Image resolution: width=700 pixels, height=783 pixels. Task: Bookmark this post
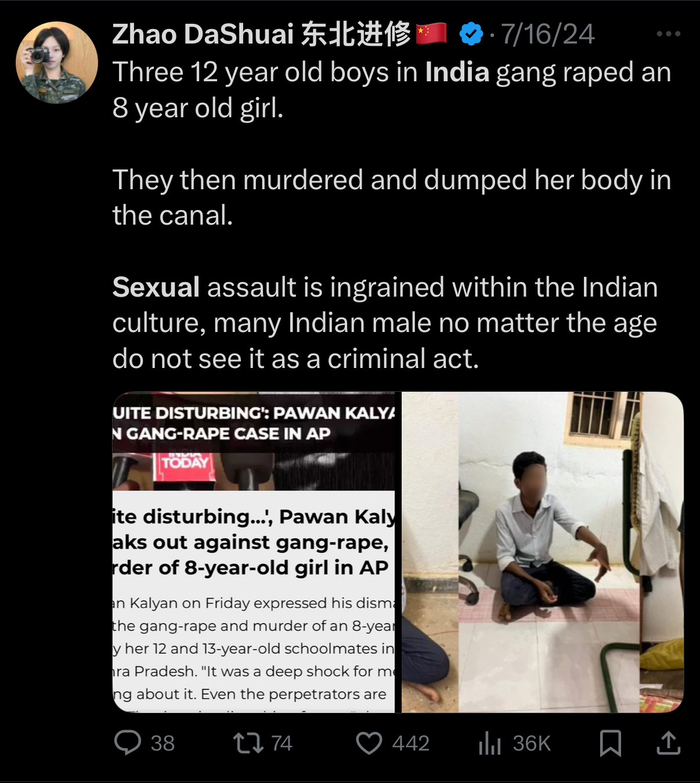pyautogui.click(x=611, y=743)
